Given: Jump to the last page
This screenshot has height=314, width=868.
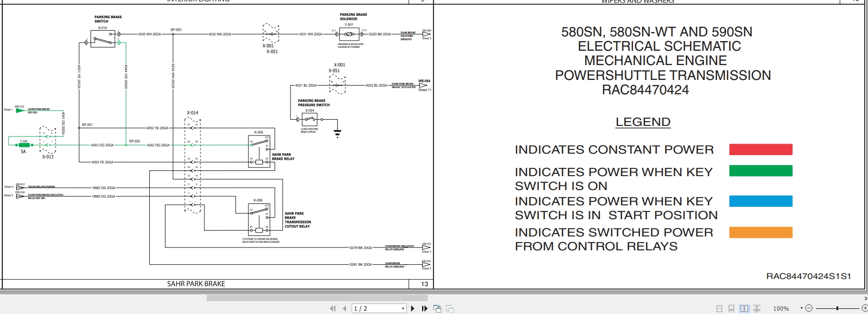Looking at the screenshot, I should tap(424, 309).
